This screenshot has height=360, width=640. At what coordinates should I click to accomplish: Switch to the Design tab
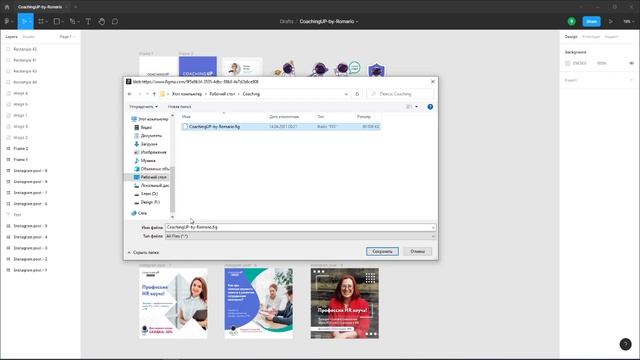571,37
